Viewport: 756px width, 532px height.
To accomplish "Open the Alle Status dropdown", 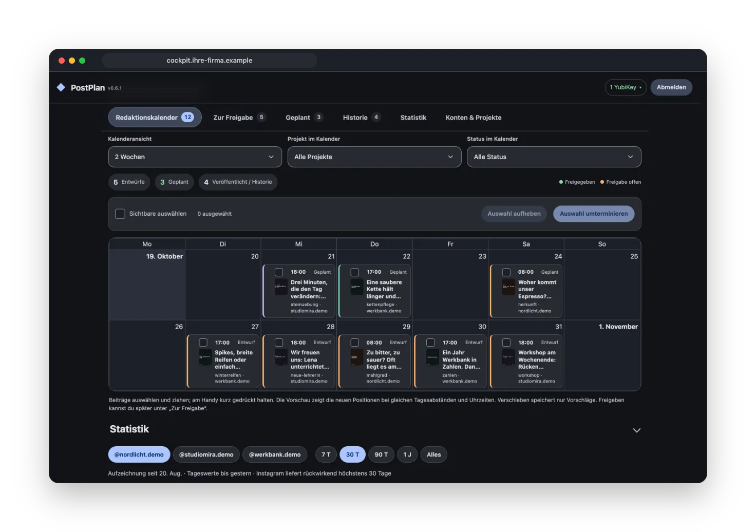I will 554,157.
